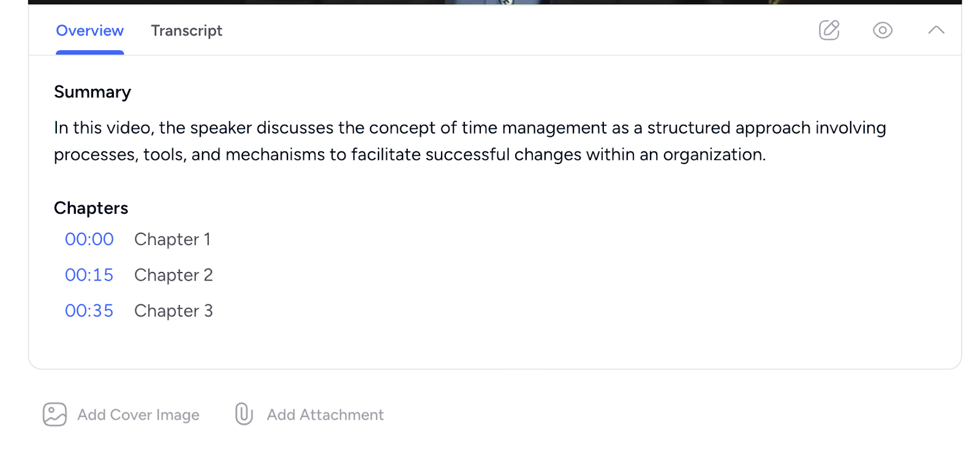Switch to the Overview tab
This screenshot has width=980, height=449.
(89, 31)
